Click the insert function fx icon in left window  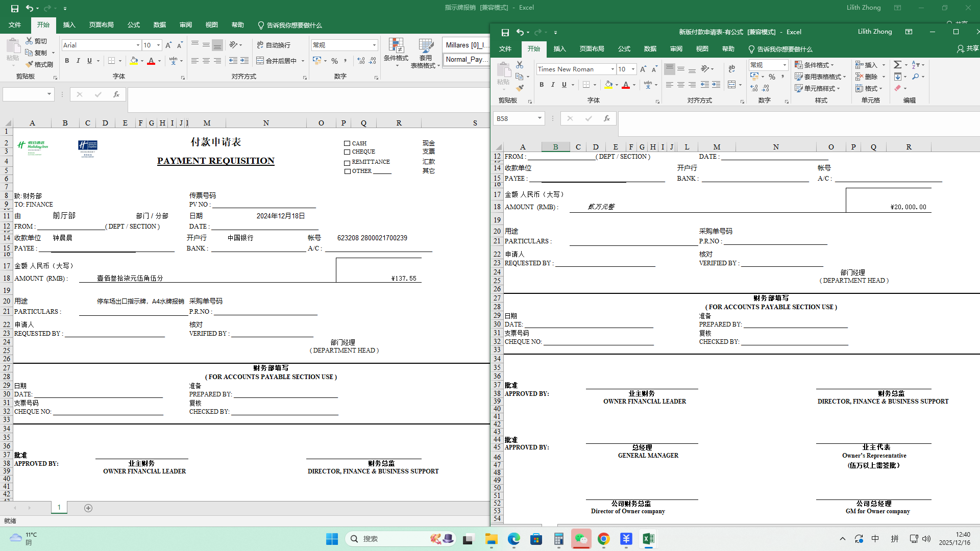click(x=116, y=94)
